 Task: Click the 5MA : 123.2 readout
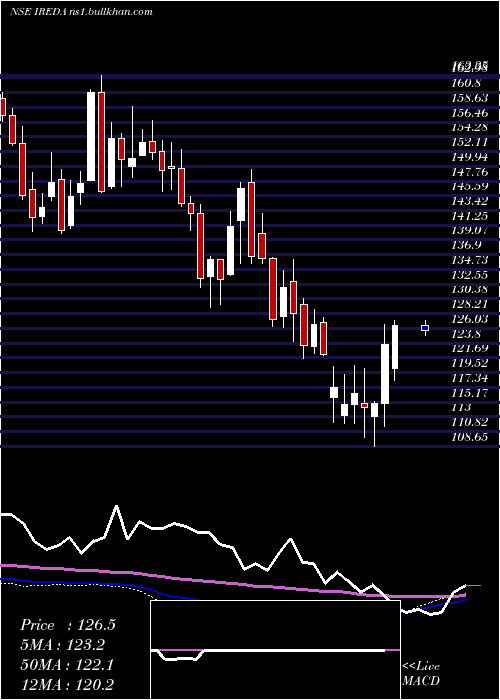click(x=63, y=645)
